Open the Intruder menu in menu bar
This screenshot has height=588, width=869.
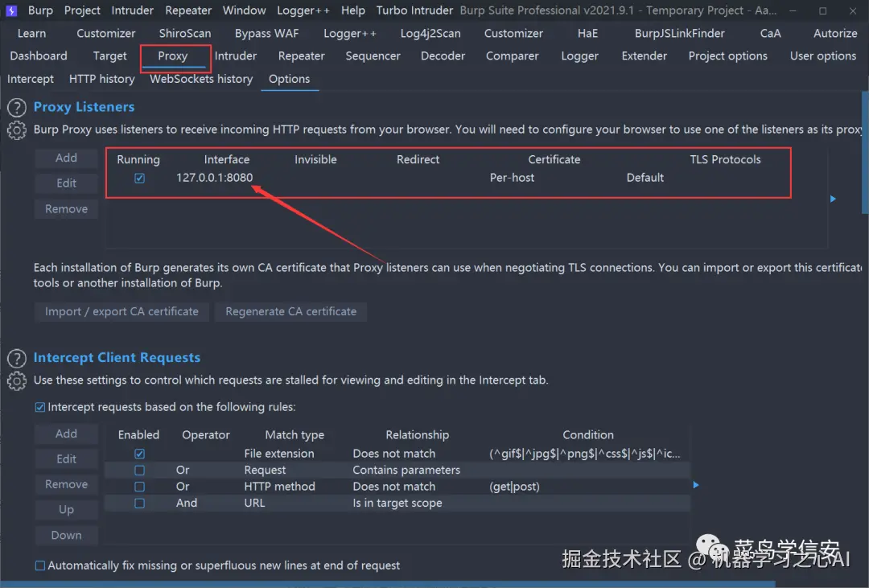(133, 10)
